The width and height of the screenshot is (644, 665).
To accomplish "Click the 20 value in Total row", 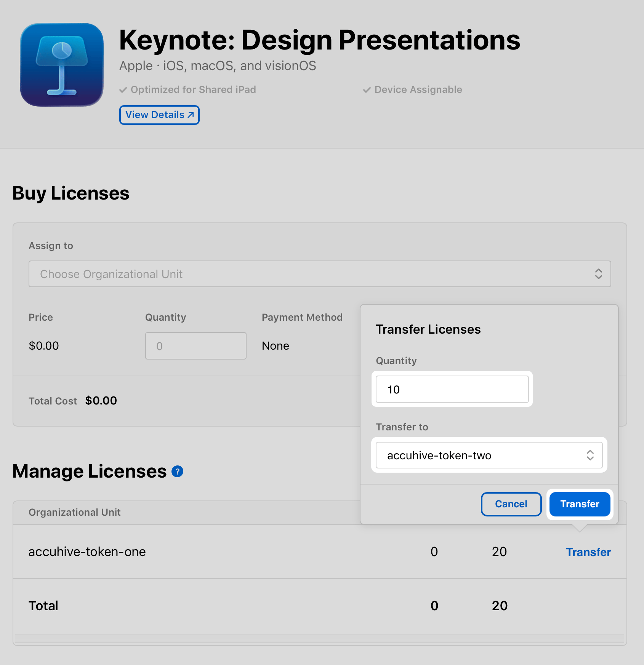I will (x=500, y=606).
